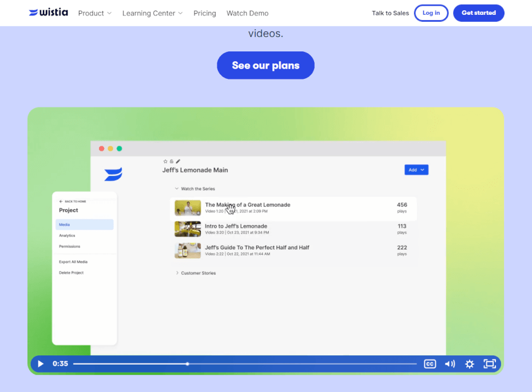Click the star icon above Jeff's Lemonade Main
Image resolution: width=532 pixels, height=392 pixels.
tap(165, 162)
